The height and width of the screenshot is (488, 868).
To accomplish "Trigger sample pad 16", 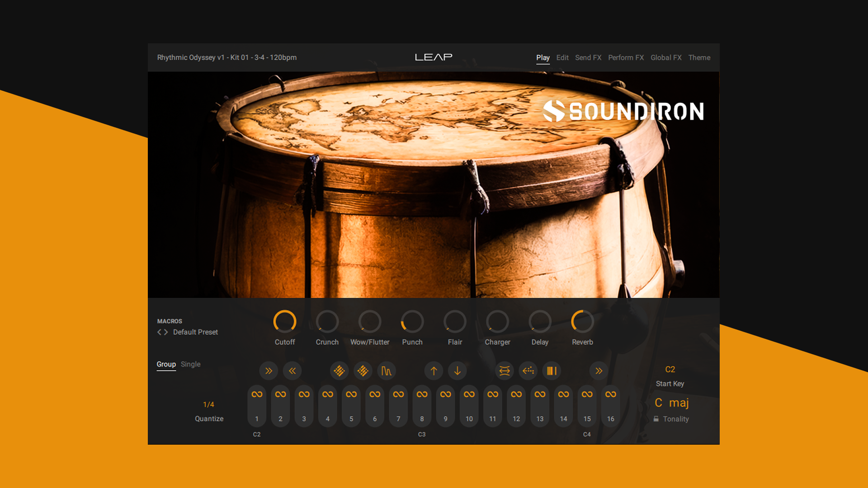I will pyautogui.click(x=611, y=407).
